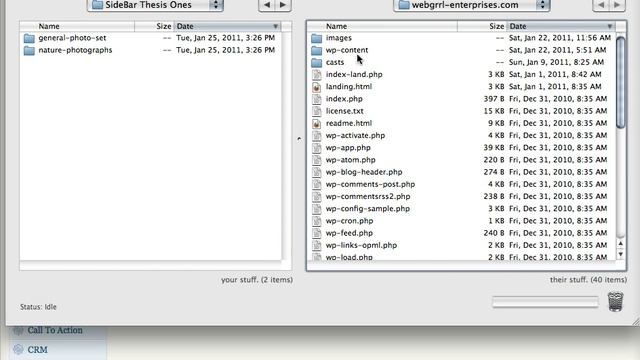Click the remote scrollbar up arrow
640x360 pixels.
(620, 244)
